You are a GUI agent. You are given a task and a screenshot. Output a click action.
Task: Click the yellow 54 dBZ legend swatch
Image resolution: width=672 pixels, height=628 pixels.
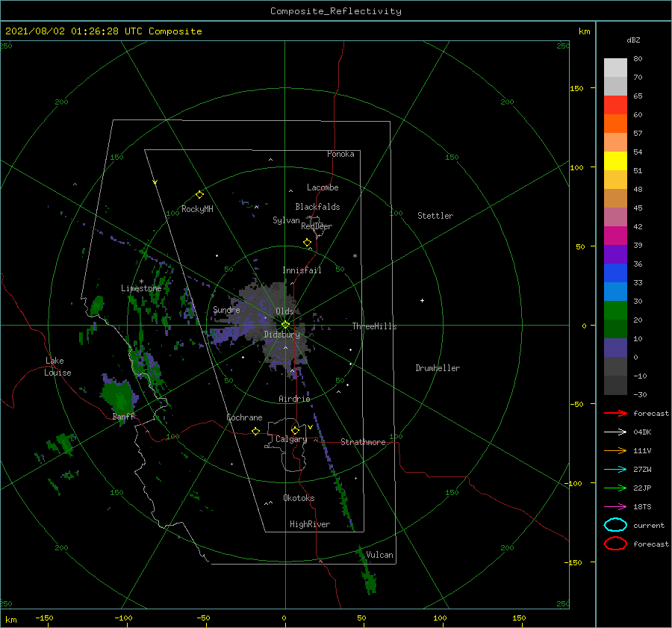(x=615, y=161)
